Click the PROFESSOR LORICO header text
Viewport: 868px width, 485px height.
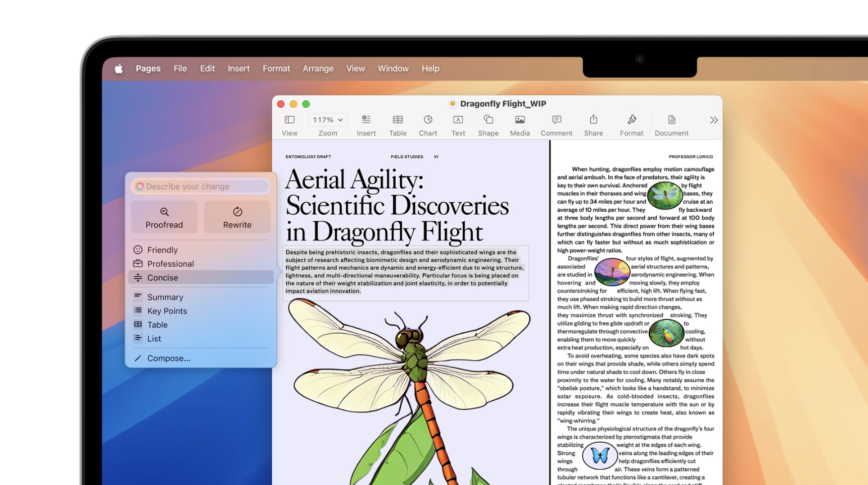(x=691, y=157)
